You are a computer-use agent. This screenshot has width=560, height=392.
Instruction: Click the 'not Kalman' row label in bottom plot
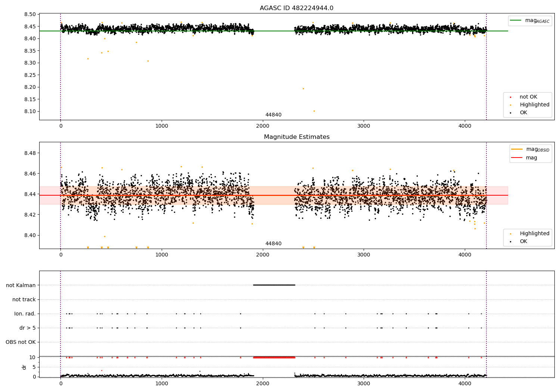coord(21,286)
